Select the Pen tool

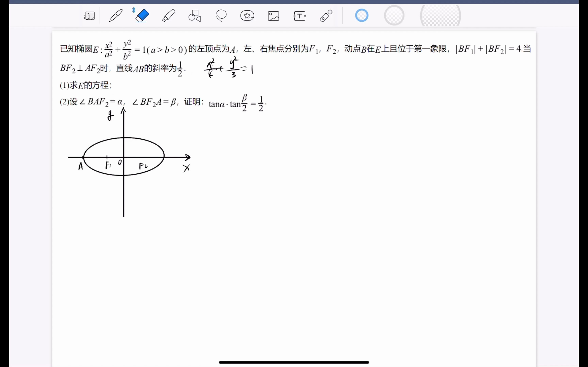coord(116,16)
